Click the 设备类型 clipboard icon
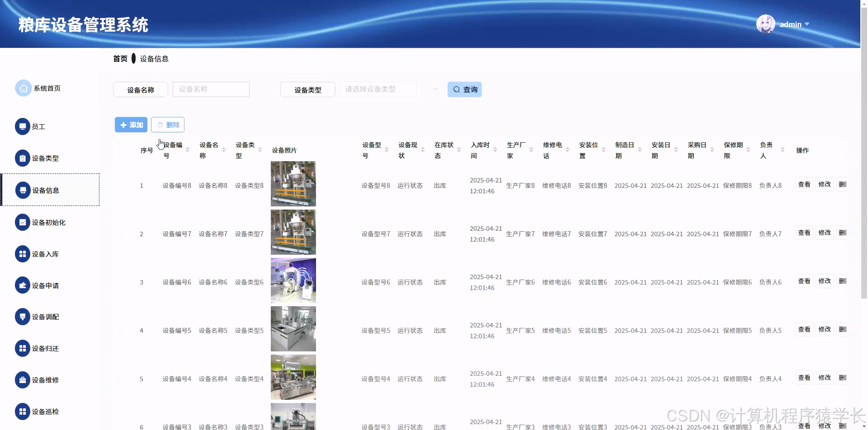The width and height of the screenshot is (868, 430). click(x=23, y=158)
